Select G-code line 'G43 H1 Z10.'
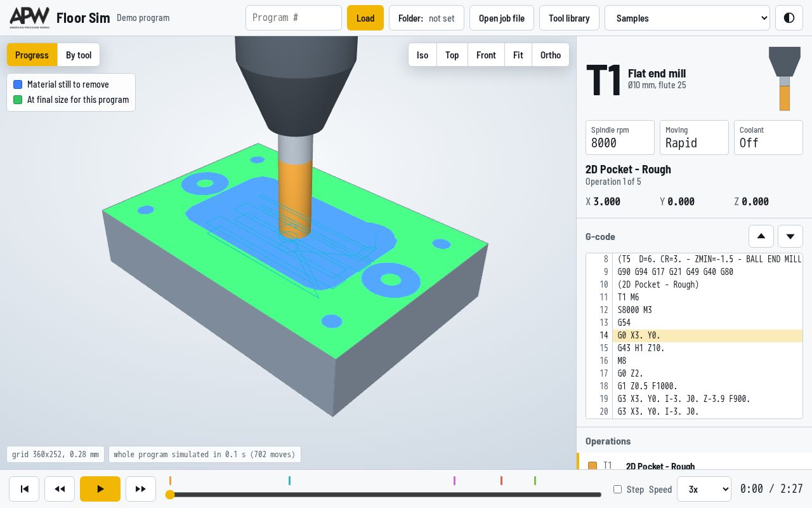This screenshot has height=508, width=812. (694, 348)
